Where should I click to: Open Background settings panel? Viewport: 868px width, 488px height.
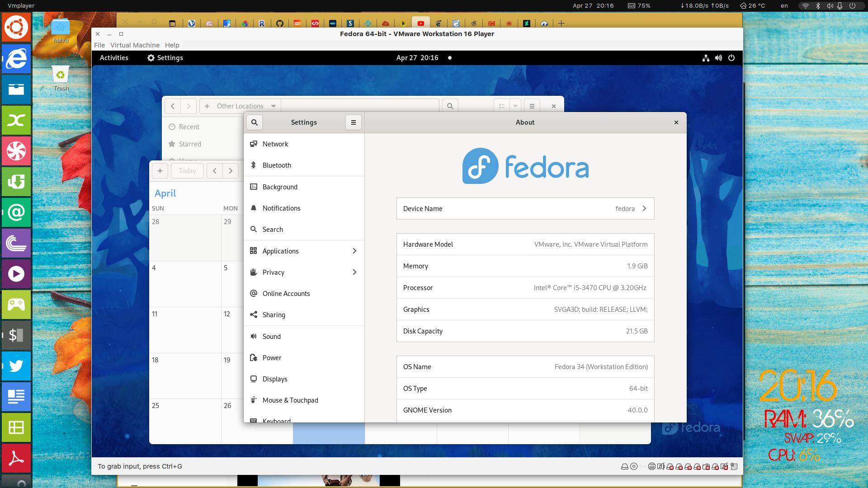pyautogui.click(x=304, y=187)
